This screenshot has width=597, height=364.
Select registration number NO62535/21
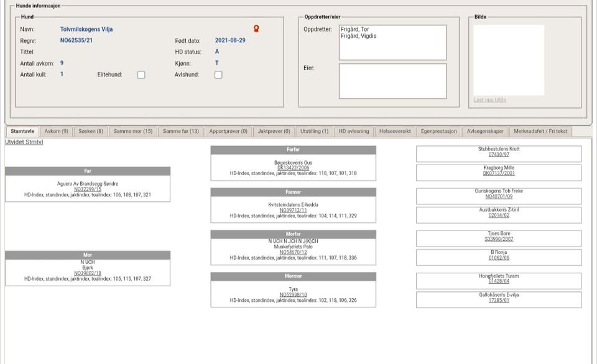coord(76,40)
